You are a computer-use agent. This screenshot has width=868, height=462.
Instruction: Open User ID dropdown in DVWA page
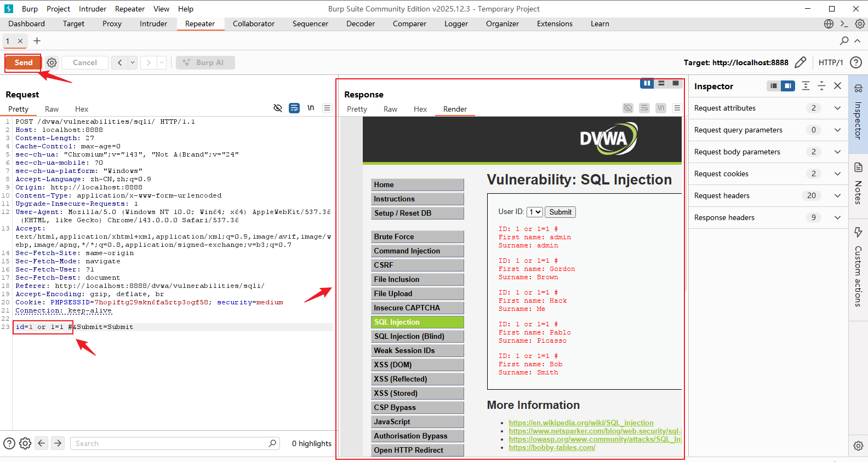[535, 212]
